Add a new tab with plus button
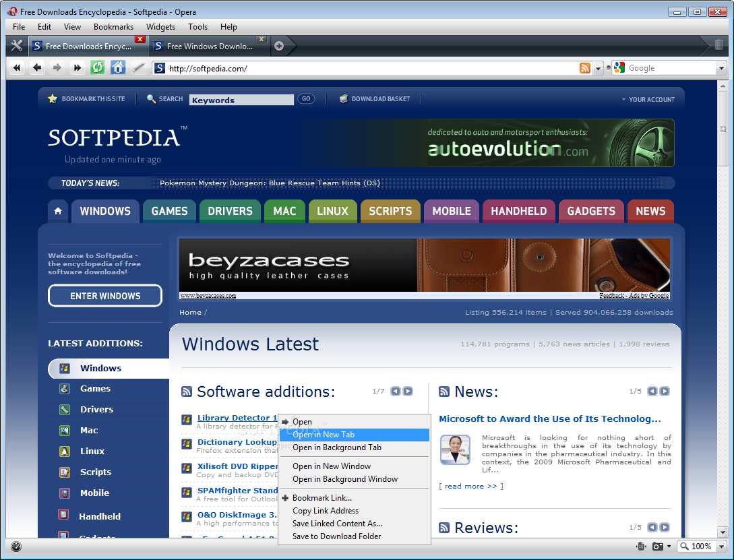This screenshot has height=560, width=734. pyautogui.click(x=279, y=46)
